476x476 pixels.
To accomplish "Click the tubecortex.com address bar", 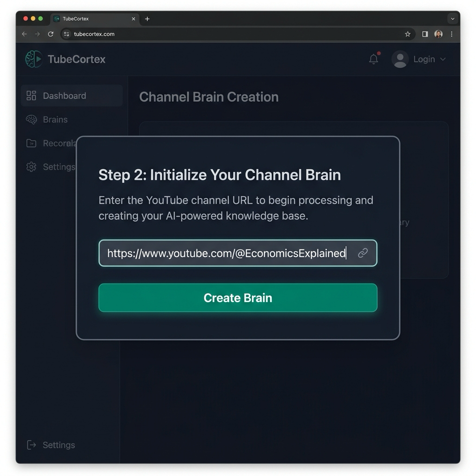I will [238, 34].
